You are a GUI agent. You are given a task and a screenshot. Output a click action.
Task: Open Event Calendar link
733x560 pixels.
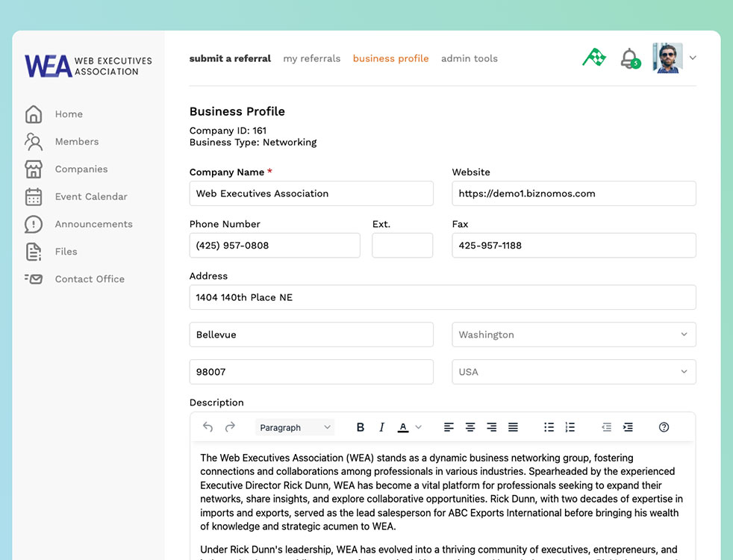coord(91,197)
